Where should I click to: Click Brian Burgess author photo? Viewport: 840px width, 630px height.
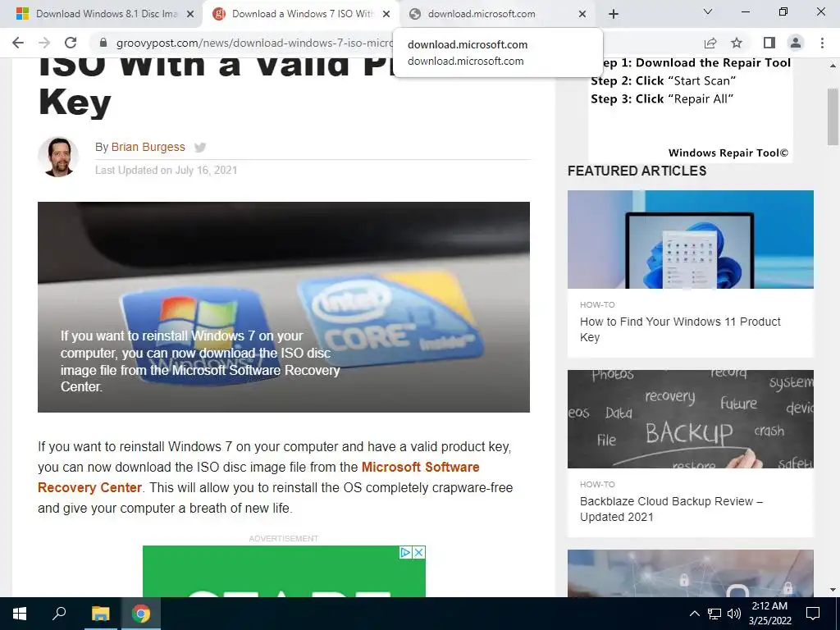click(58, 157)
